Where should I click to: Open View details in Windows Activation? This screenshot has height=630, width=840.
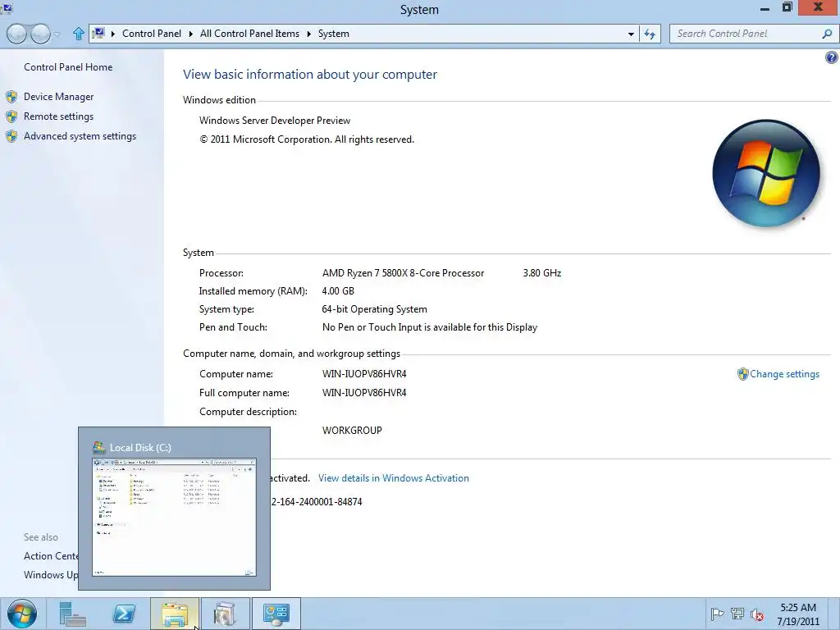394,478
